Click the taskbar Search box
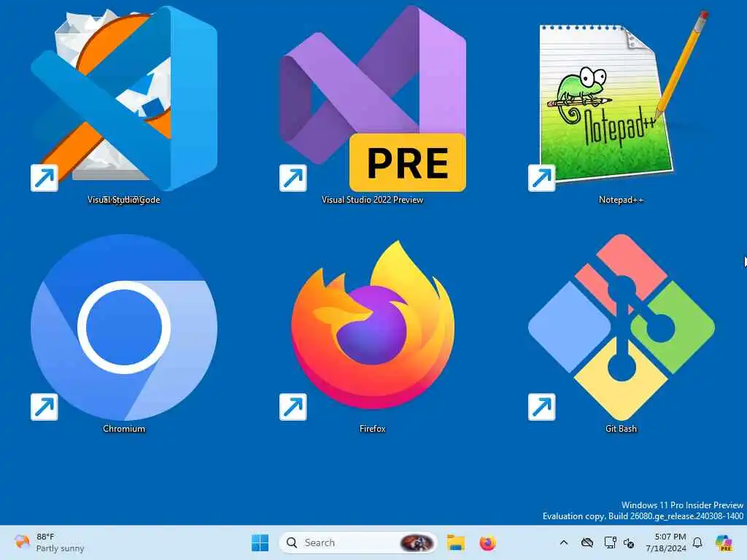747x560 pixels. 358,542
